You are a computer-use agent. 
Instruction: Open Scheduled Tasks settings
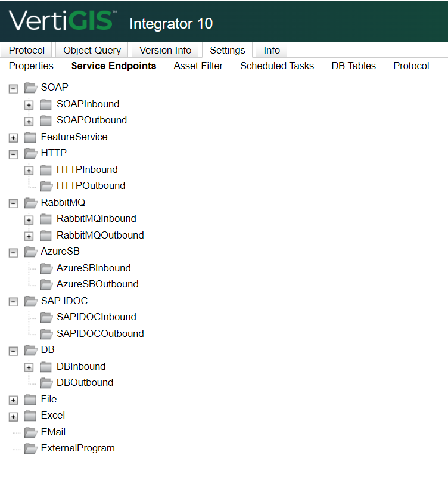[277, 66]
